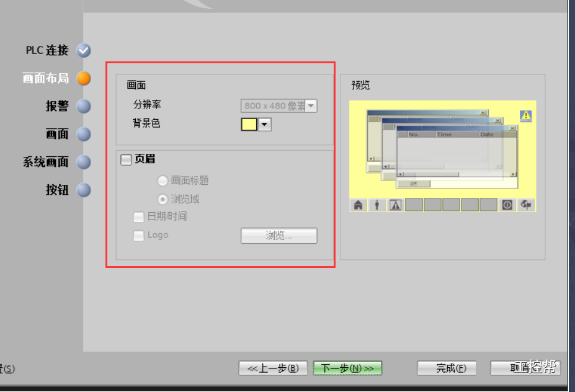Image resolution: width=575 pixels, height=392 pixels.
Task: Select the 报警 step circle
Action: [x=84, y=106]
